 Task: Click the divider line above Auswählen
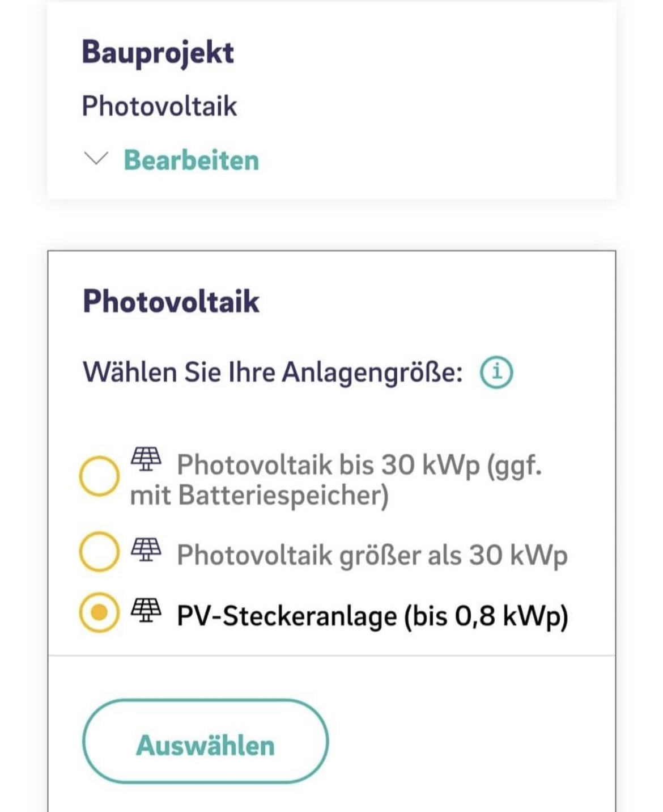[x=331, y=655]
